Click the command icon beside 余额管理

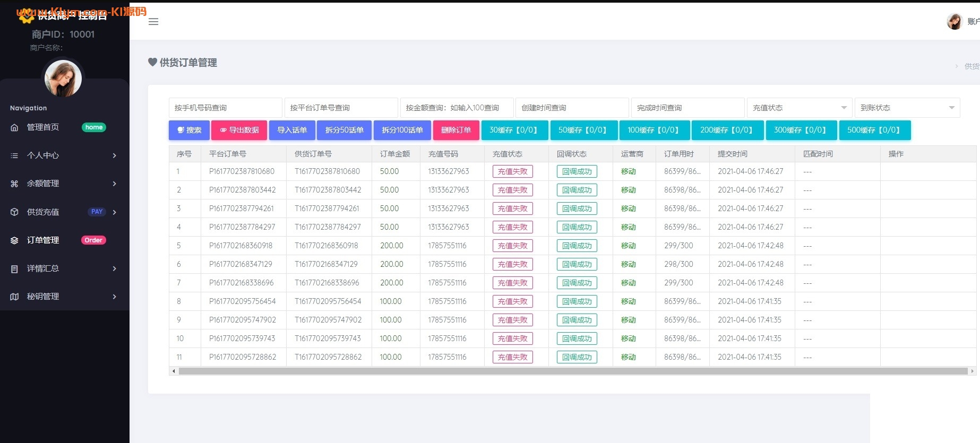pyautogui.click(x=14, y=184)
